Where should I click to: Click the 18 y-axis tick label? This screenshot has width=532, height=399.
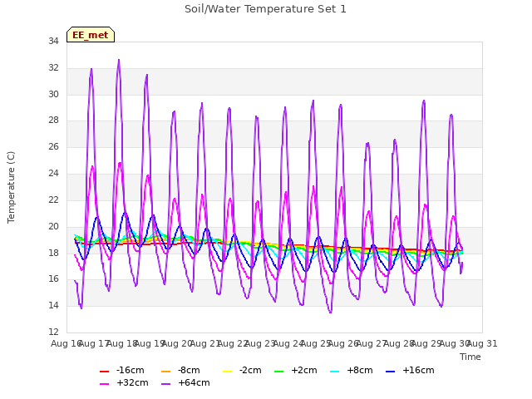click(x=53, y=253)
